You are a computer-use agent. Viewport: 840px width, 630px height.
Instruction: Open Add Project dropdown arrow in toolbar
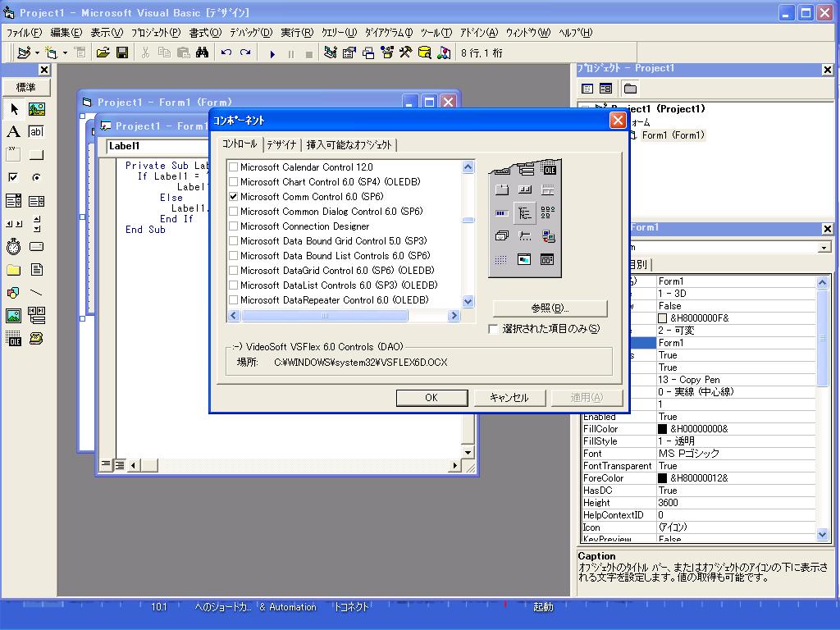(x=37, y=52)
